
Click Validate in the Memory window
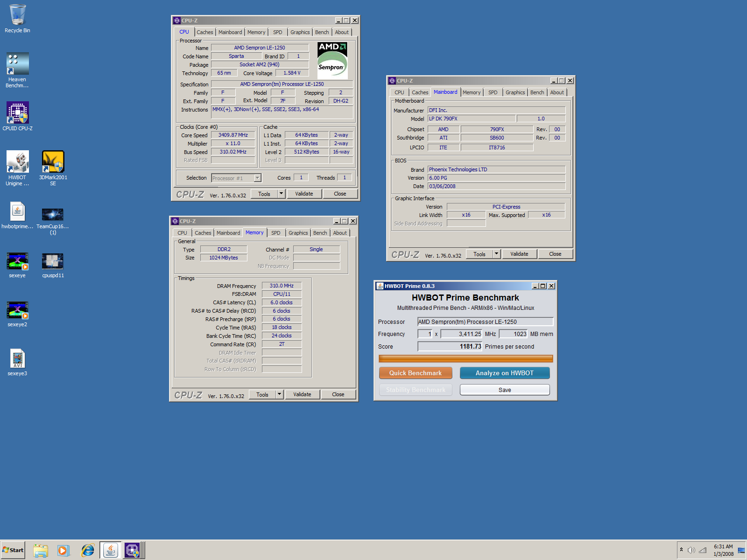coord(302,394)
